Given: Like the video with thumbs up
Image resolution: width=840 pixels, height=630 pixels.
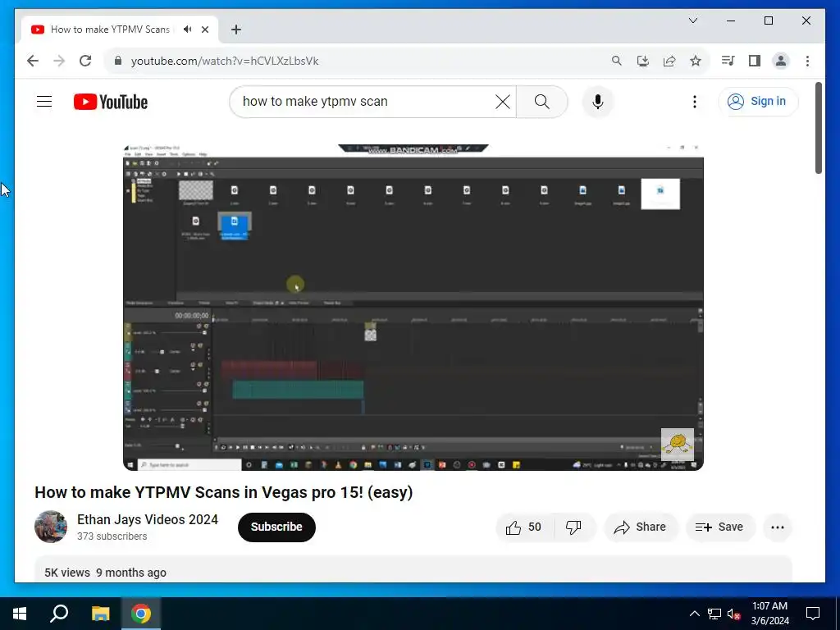Looking at the screenshot, I should click(524, 527).
